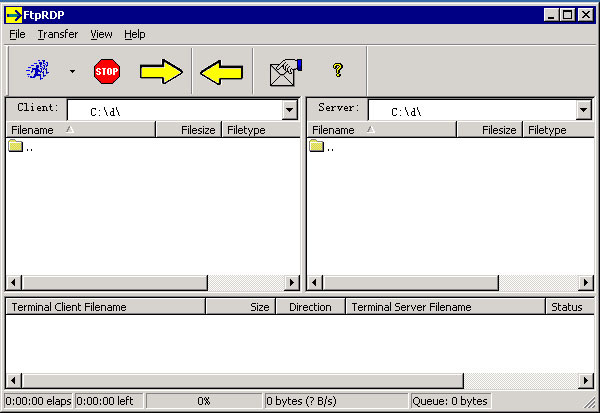
Task: Click the FtpRDP title bar application icon
Action: point(14,15)
